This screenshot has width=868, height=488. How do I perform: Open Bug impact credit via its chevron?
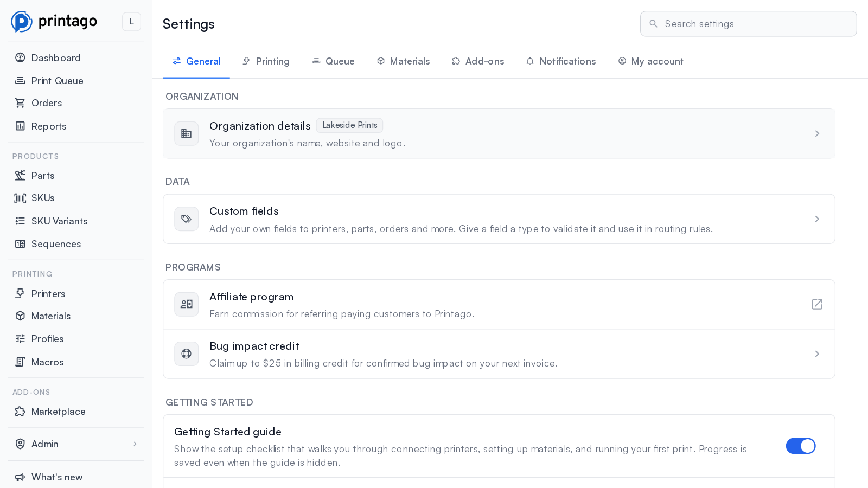817,354
